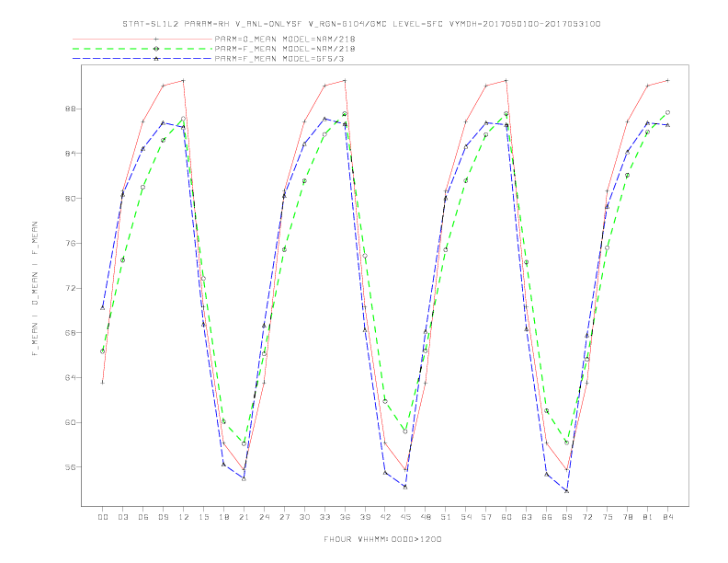Click x-axis tick label 57

(486, 517)
